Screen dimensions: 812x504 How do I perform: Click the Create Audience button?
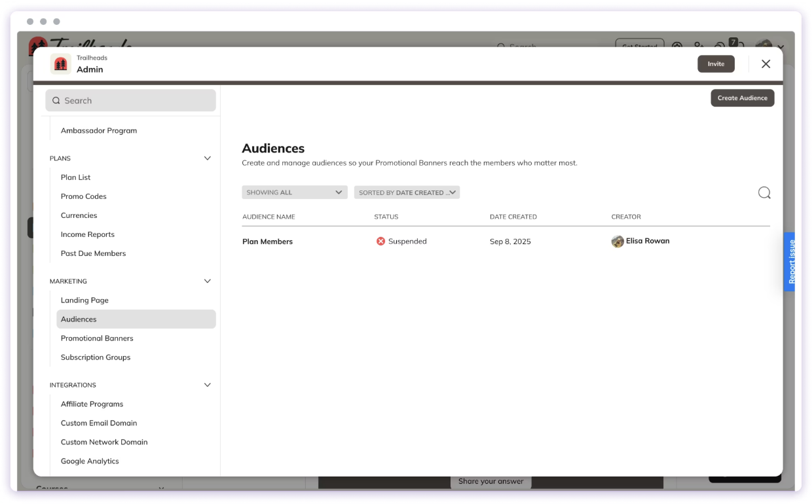[x=743, y=98]
